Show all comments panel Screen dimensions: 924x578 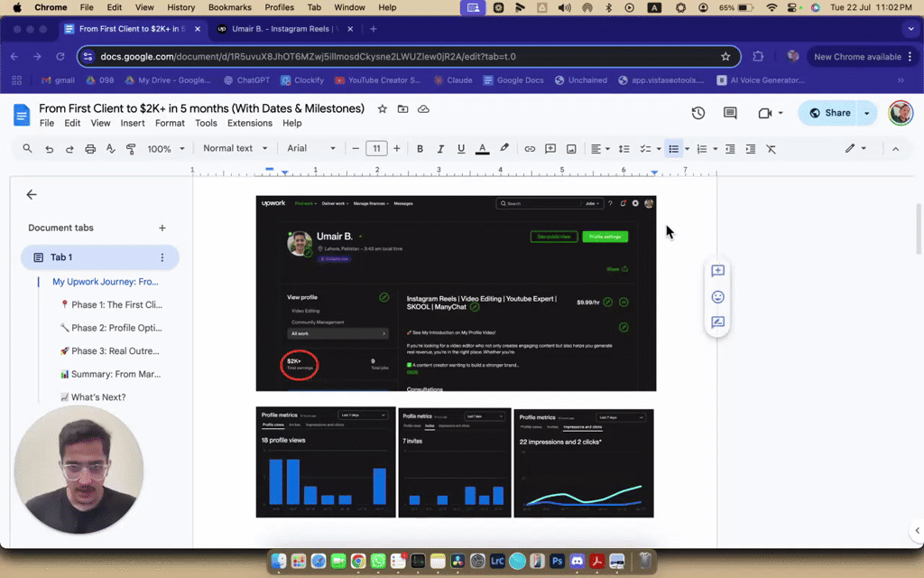pos(729,113)
